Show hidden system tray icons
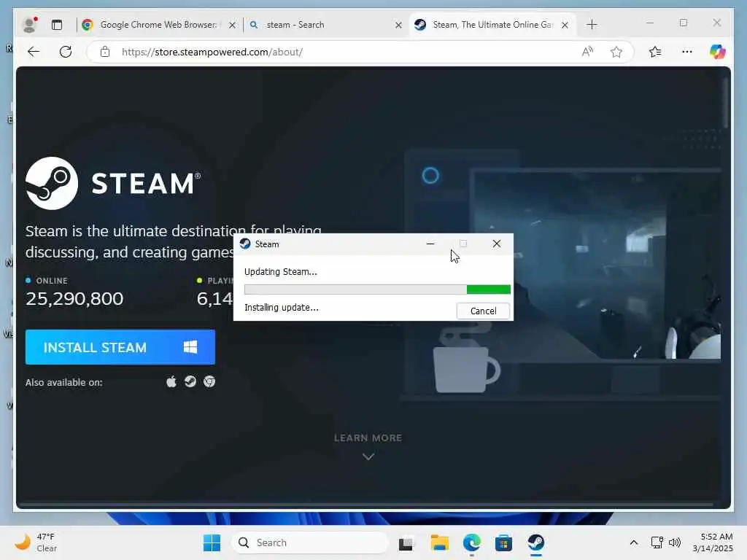This screenshot has height=560, width=747. pos(634,542)
